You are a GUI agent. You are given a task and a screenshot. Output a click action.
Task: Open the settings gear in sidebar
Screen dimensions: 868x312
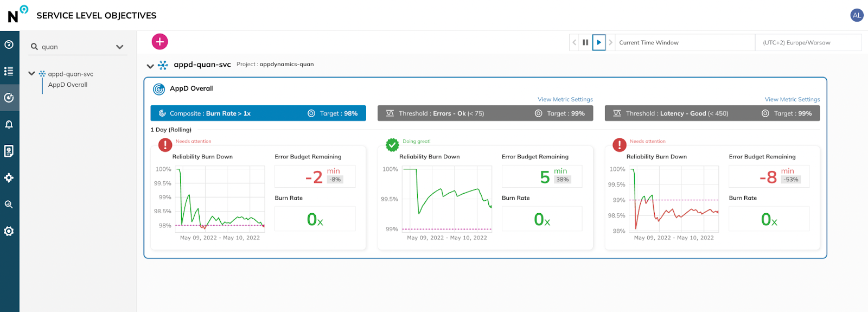(x=9, y=231)
